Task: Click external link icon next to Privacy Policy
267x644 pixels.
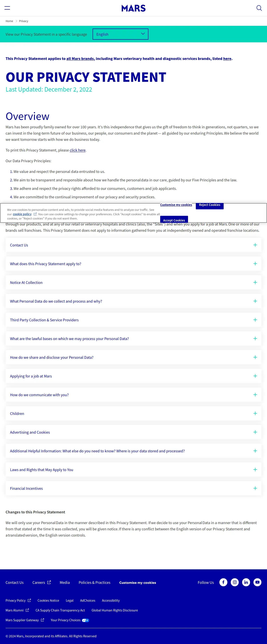Action: (x=29, y=600)
